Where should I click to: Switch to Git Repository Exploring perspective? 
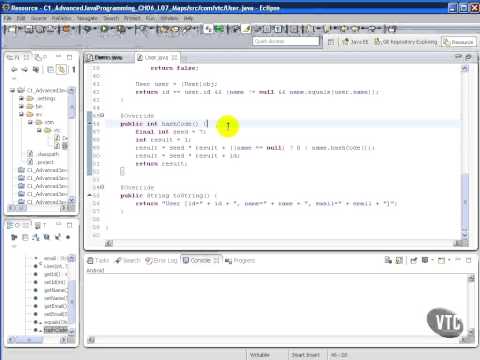406,42
